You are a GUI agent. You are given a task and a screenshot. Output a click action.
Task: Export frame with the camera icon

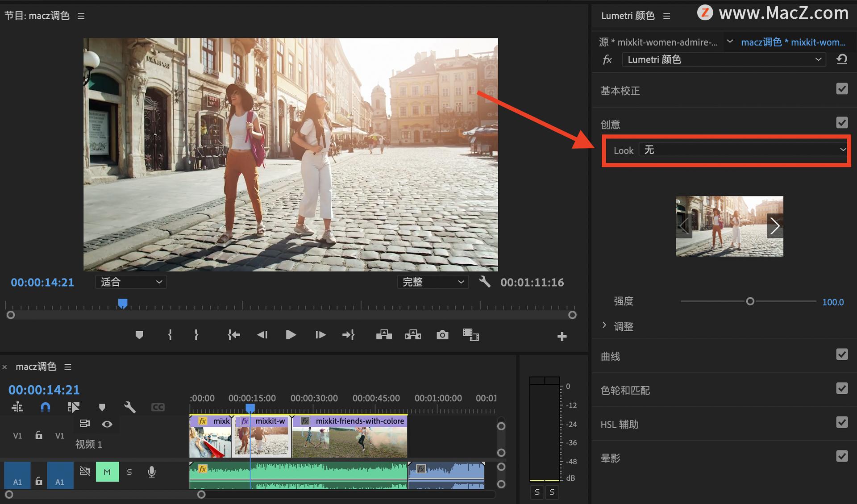442,335
